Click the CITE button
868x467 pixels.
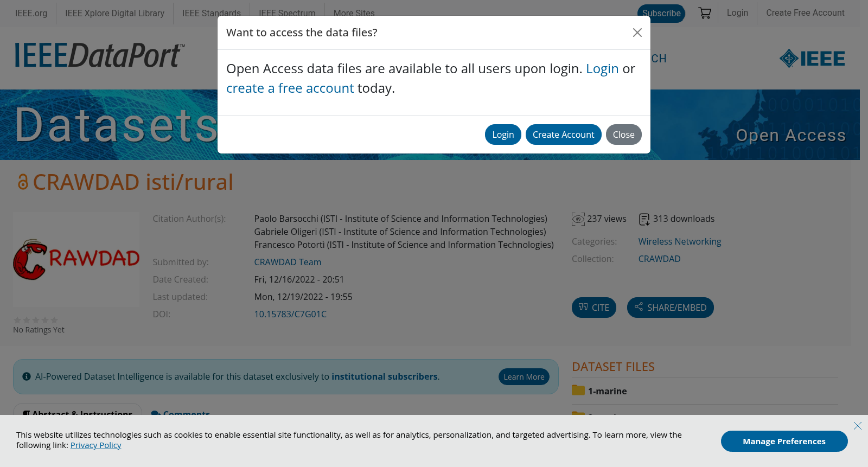click(x=594, y=308)
